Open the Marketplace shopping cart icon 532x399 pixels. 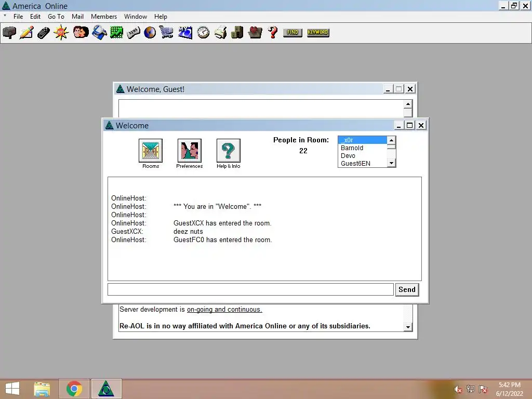pyautogui.click(x=167, y=33)
